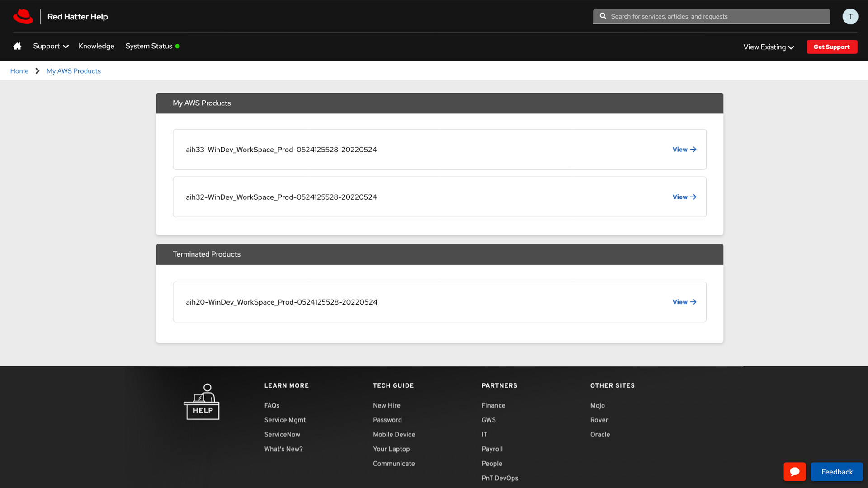This screenshot has height=488, width=868.
Task: Click the Get Support button
Action: (832, 47)
